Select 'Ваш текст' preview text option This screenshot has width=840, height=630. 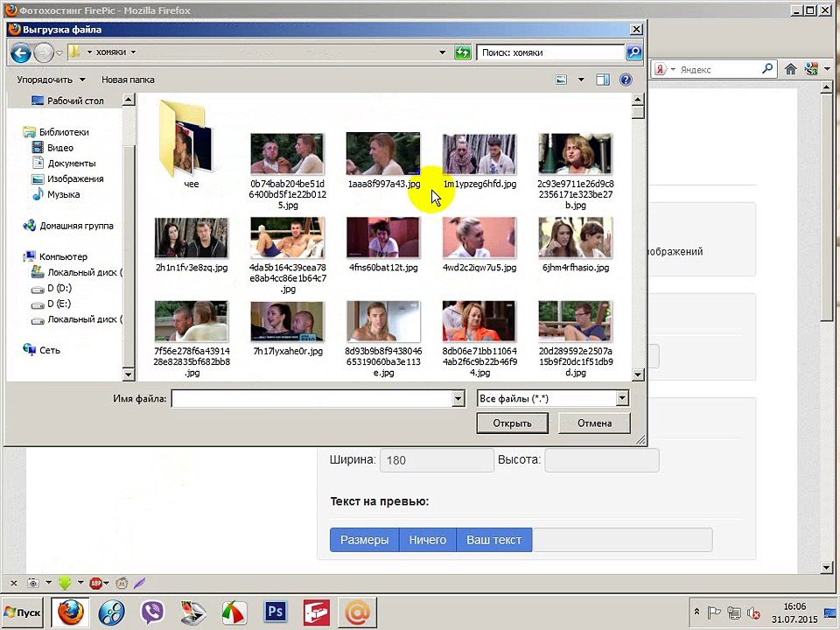point(493,540)
